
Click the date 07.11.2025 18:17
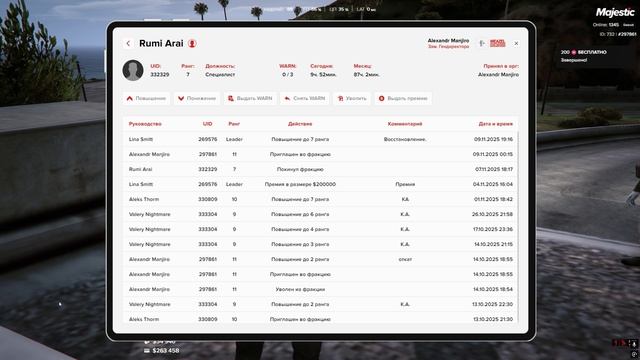[494, 169]
